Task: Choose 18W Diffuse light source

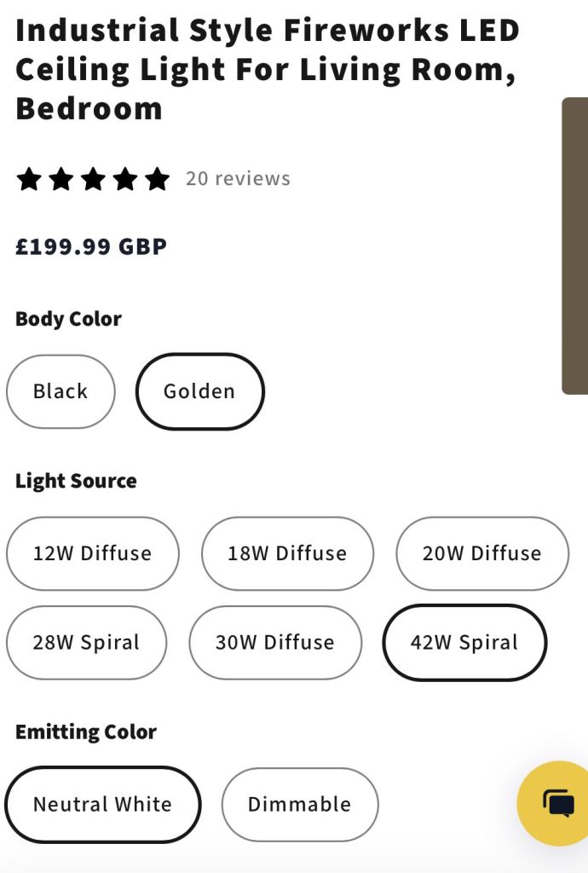Action: [x=287, y=553]
